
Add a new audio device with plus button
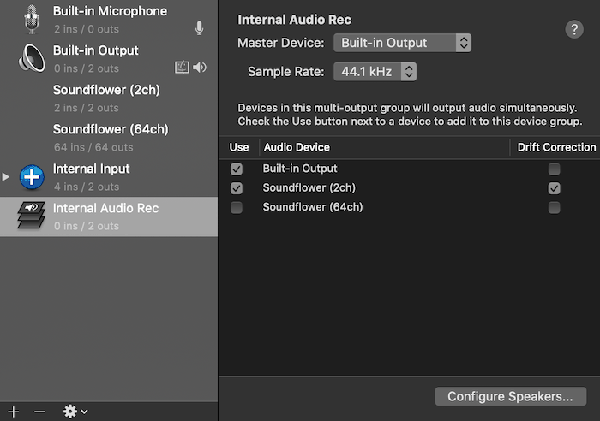[x=14, y=412]
